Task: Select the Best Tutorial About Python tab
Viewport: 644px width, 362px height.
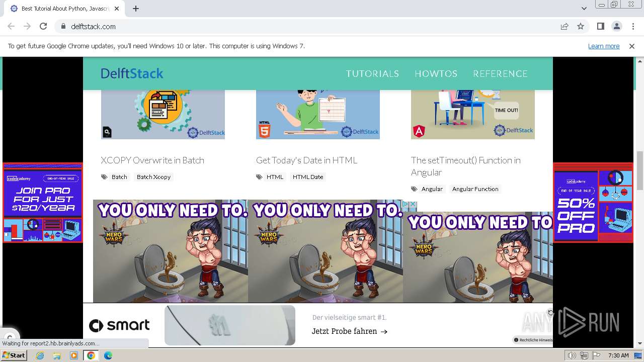Action: click(64, 9)
